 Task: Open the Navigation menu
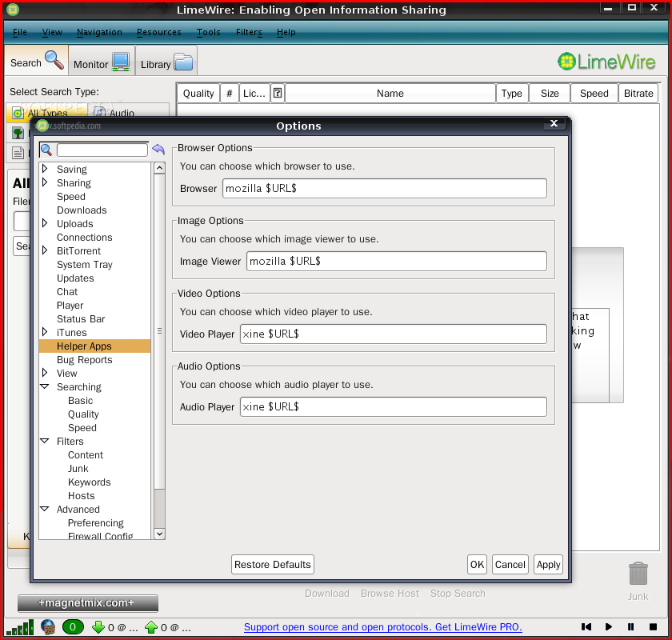click(x=99, y=32)
